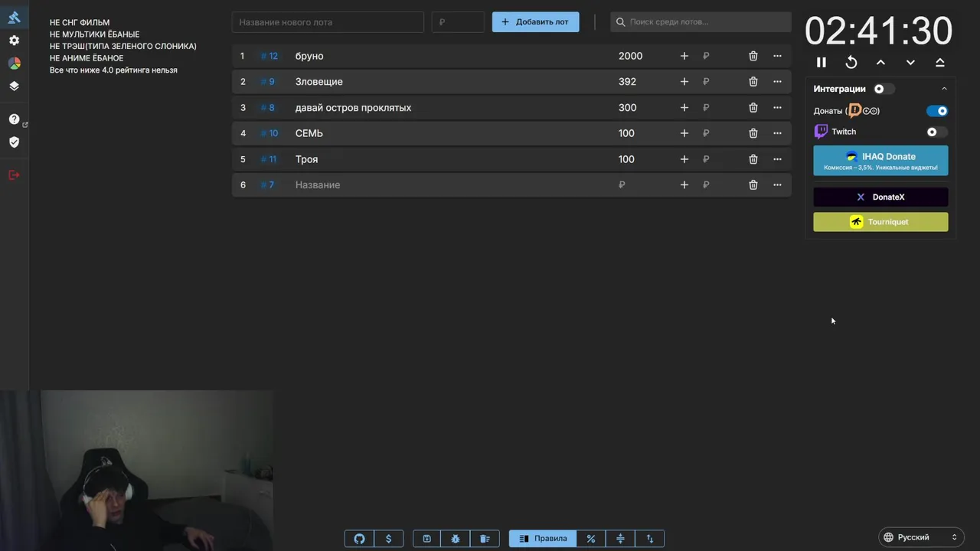The width and height of the screenshot is (980, 551).
Task: Open more options for Зловещие row
Action: tap(777, 82)
